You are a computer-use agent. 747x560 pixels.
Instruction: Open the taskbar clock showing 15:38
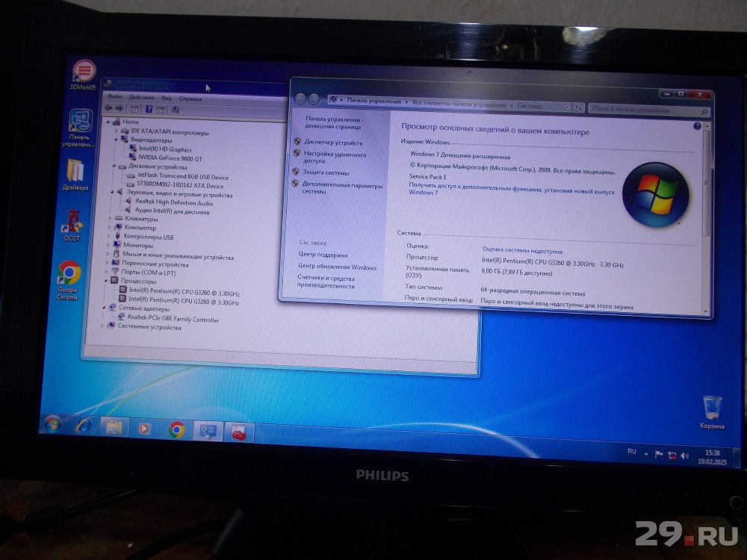coord(712,457)
